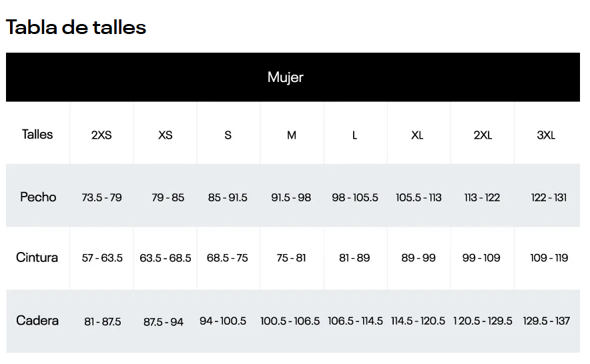Select the Cintura row label
This screenshot has width=590, height=364.
point(37,257)
